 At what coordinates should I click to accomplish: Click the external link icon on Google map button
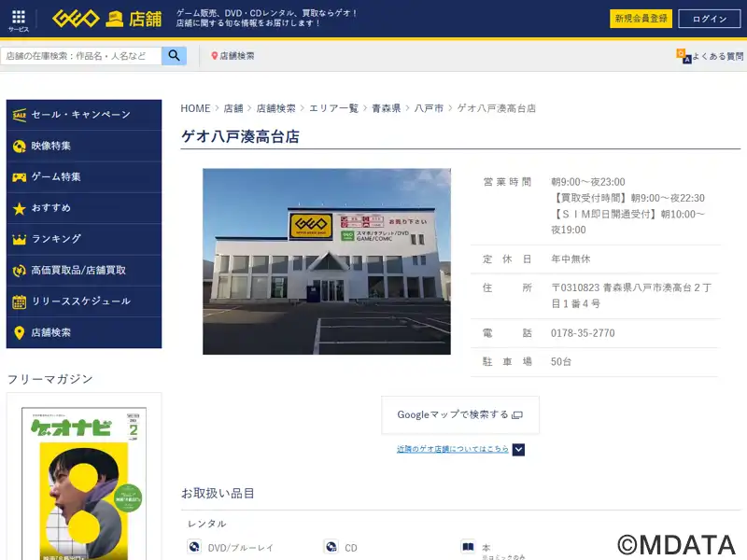517,415
